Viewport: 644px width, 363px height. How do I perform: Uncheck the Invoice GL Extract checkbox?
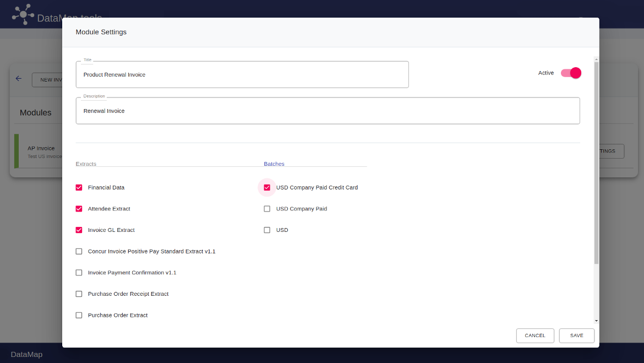(79, 230)
